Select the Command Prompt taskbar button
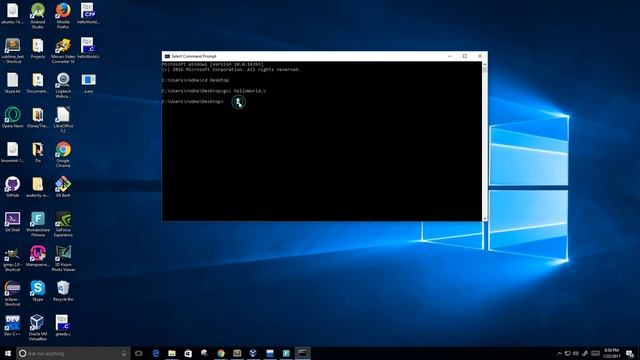The width and height of the screenshot is (640, 360). point(302,353)
